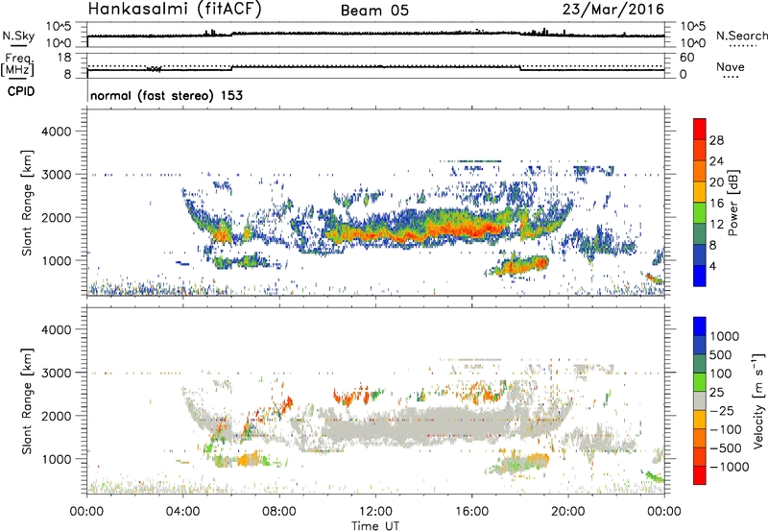
Task: Click the "28" Power colorbar label
Action: click(716, 140)
